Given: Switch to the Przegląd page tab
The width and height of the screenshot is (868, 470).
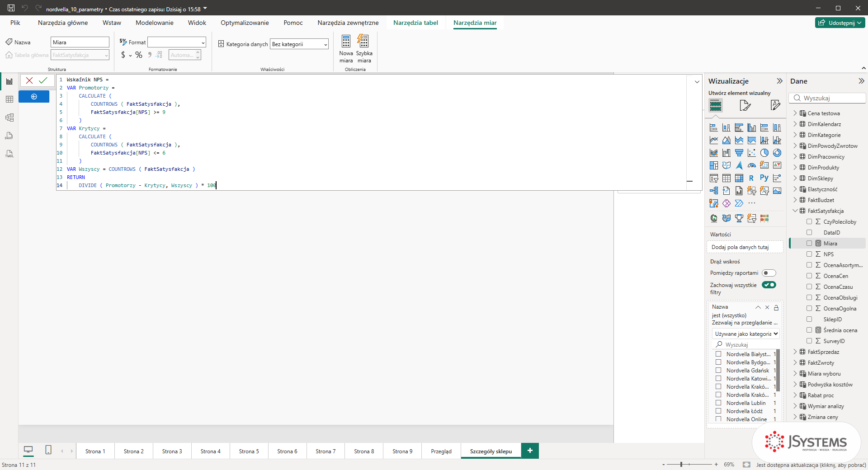Looking at the screenshot, I should pos(441,451).
